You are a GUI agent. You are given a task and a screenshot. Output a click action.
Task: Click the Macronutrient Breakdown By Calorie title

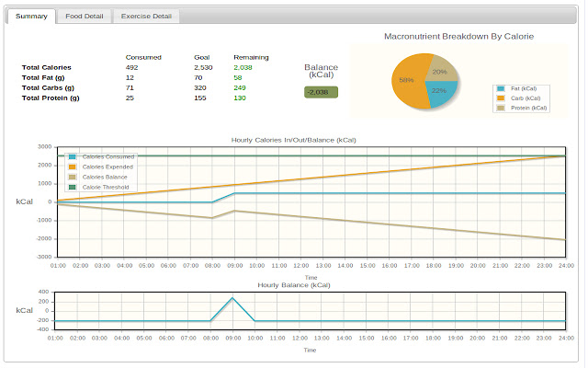(x=458, y=37)
